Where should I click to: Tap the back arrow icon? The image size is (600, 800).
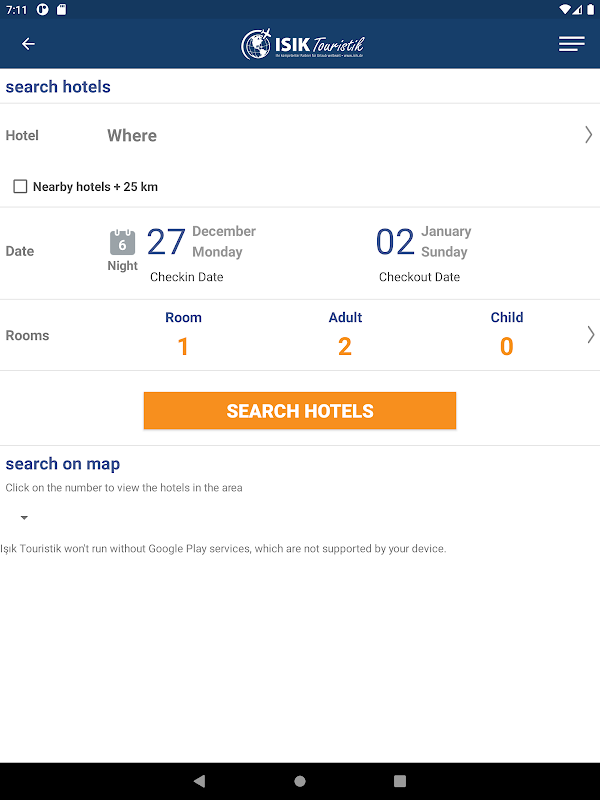point(28,44)
